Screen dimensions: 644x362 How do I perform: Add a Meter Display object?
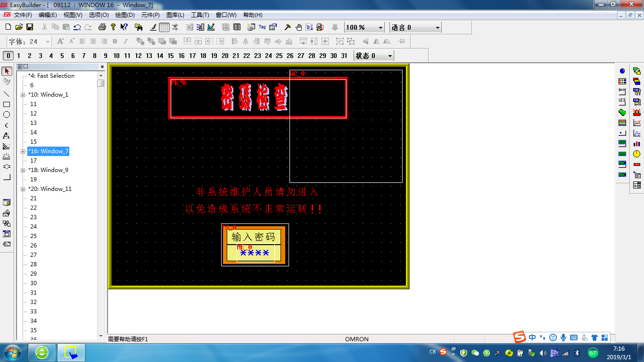637,154
